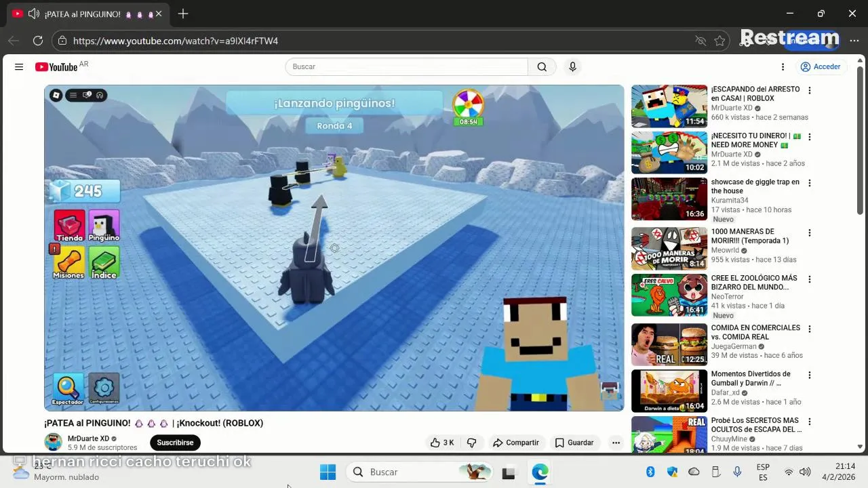Click the favorites star in the address bar
868x488 pixels.
pos(719,41)
